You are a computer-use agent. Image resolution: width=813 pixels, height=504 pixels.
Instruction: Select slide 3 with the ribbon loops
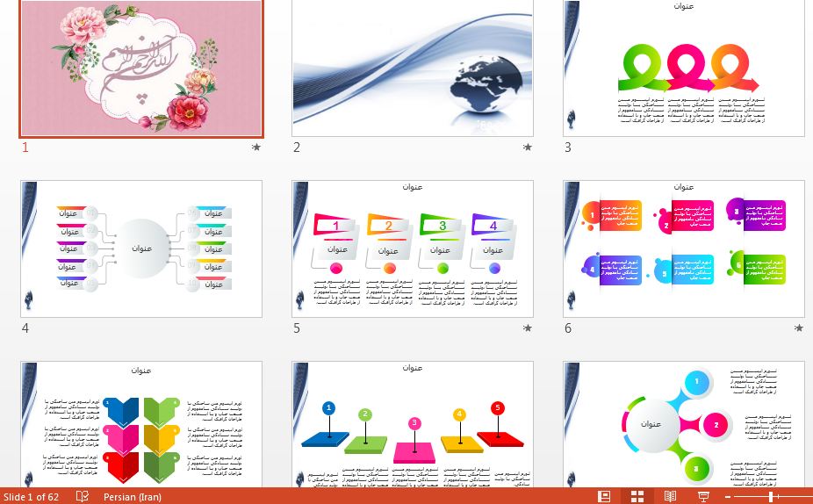pos(684,68)
